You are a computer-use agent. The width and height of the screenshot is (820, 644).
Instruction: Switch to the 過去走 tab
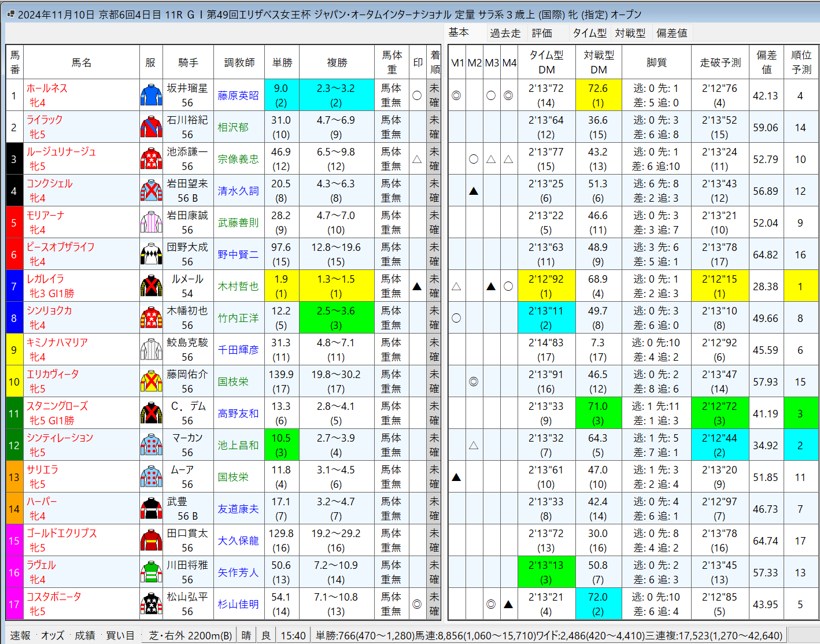click(505, 33)
